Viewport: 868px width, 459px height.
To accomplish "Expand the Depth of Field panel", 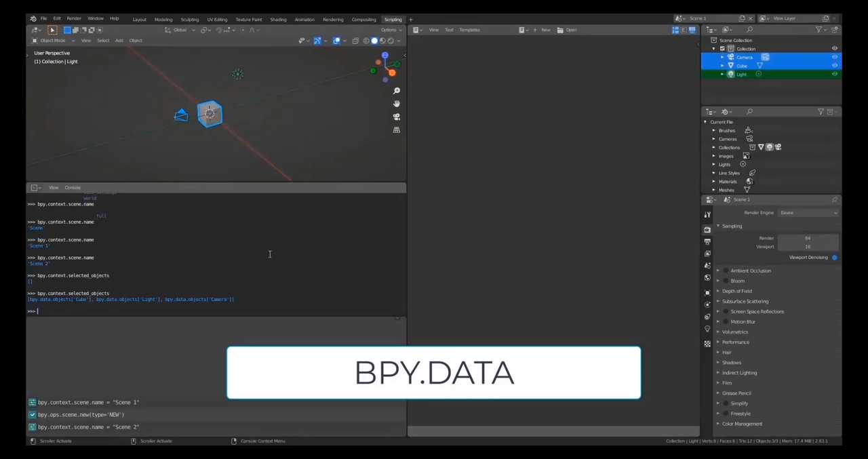I will (718, 291).
